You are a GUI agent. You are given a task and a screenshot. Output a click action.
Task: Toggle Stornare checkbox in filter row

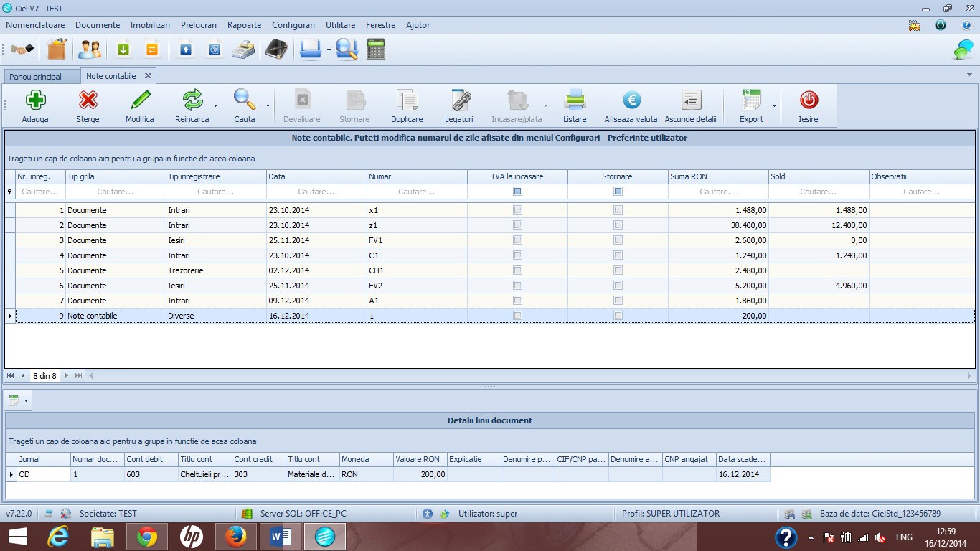coord(618,192)
